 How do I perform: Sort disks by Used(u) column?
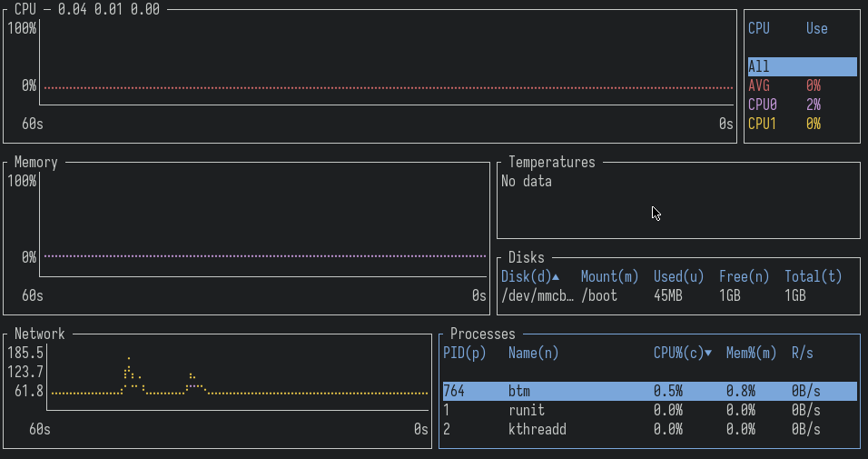[x=678, y=276]
